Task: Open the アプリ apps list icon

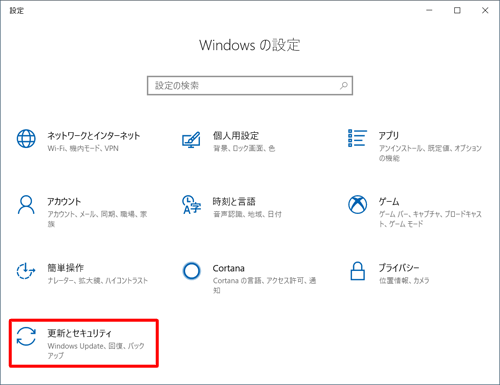Action: click(x=357, y=138)
